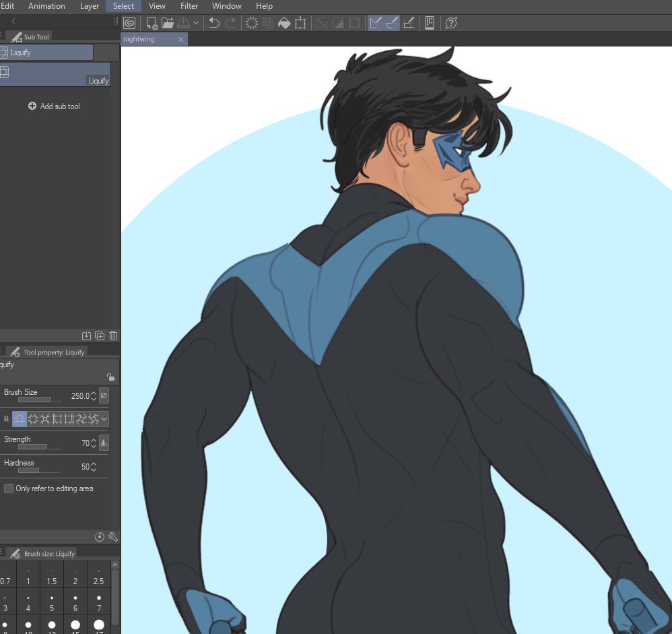Reset tool properties to default

point(100,536)
